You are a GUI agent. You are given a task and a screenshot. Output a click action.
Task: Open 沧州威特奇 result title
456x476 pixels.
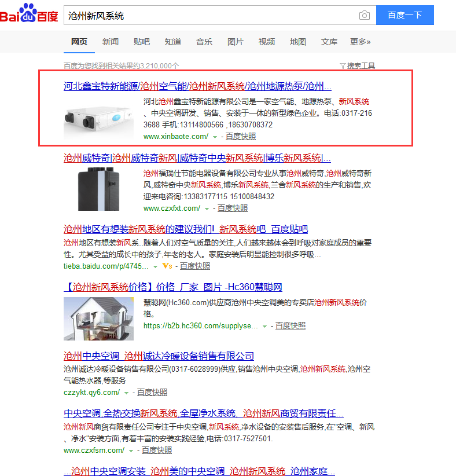197,158
